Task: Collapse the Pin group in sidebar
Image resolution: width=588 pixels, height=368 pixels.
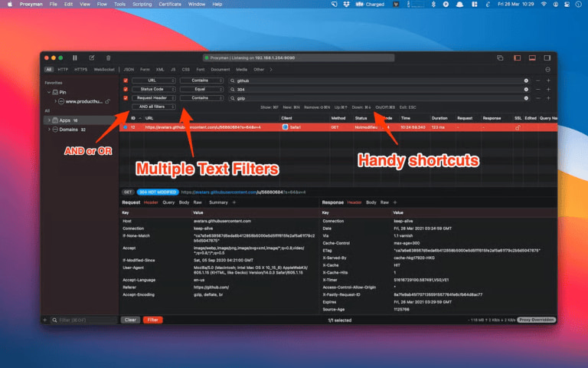Action: point(49,92)
